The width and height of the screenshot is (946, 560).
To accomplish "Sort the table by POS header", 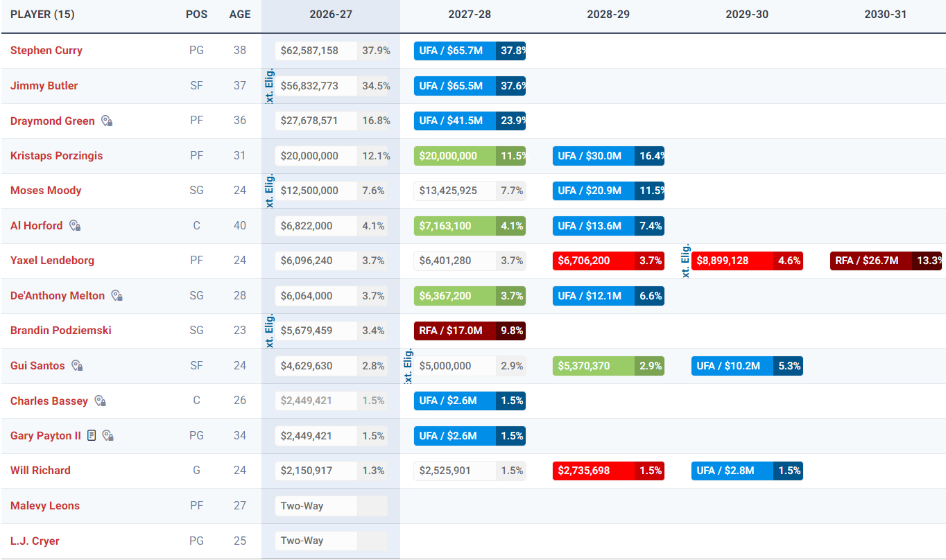I will [x=197, y=15].
